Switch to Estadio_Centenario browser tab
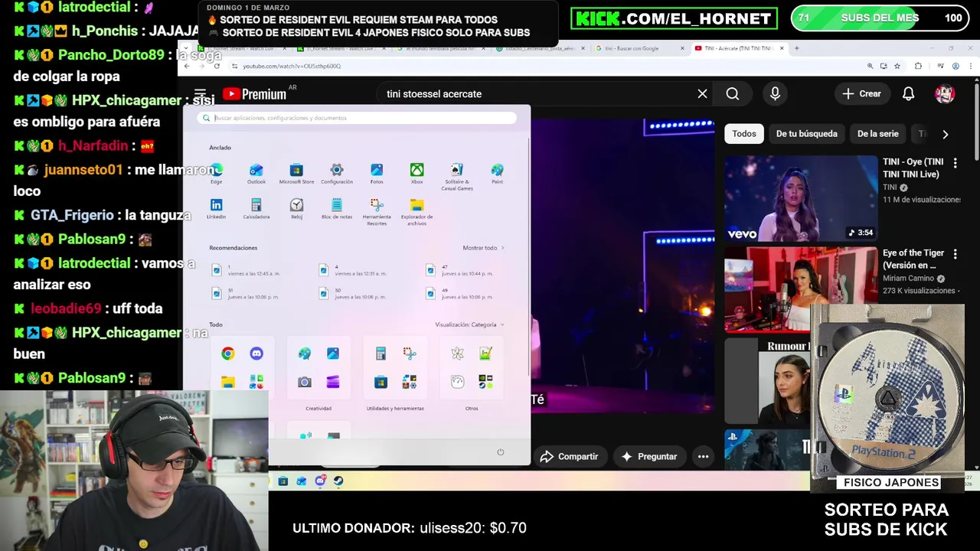Viewport: 980px width, 551px height. coord(539,48)
